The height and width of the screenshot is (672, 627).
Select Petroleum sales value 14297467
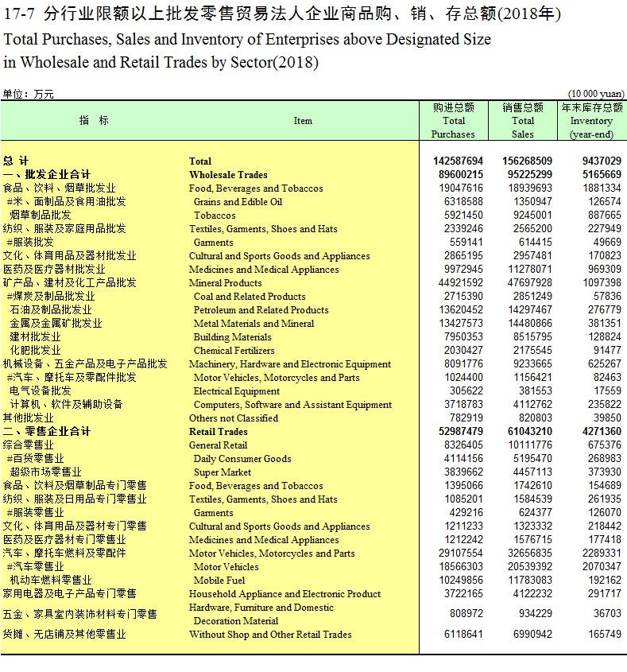530,310
